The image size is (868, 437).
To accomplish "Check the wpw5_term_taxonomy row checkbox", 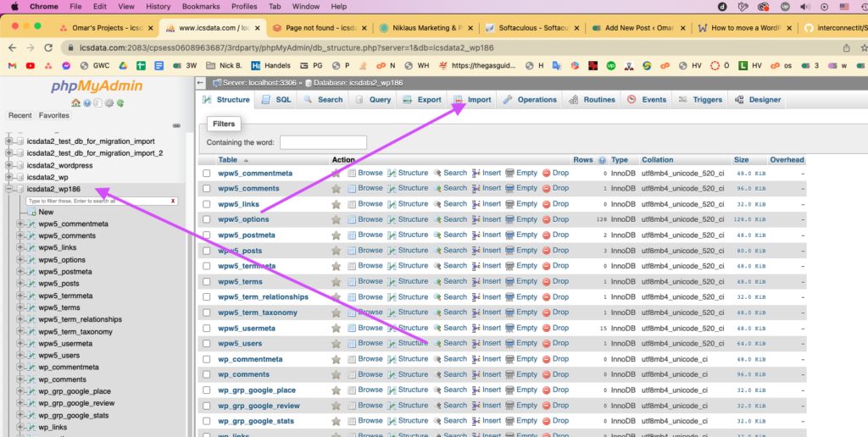I will click(207, 313).
